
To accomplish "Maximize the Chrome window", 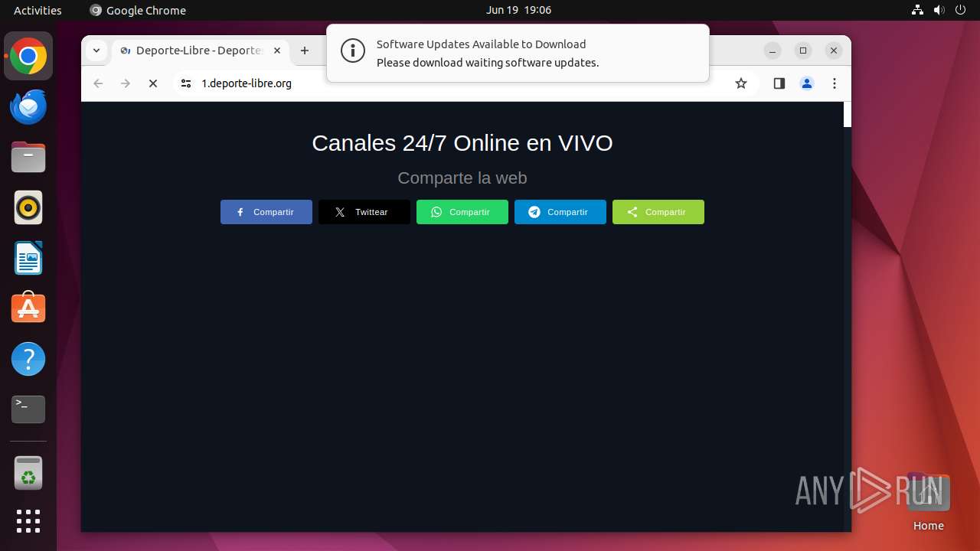I will (x=803, y=51).
